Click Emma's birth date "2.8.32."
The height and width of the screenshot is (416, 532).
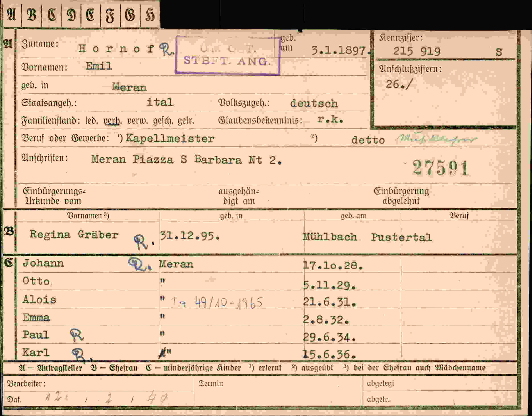tap(326, 319)
